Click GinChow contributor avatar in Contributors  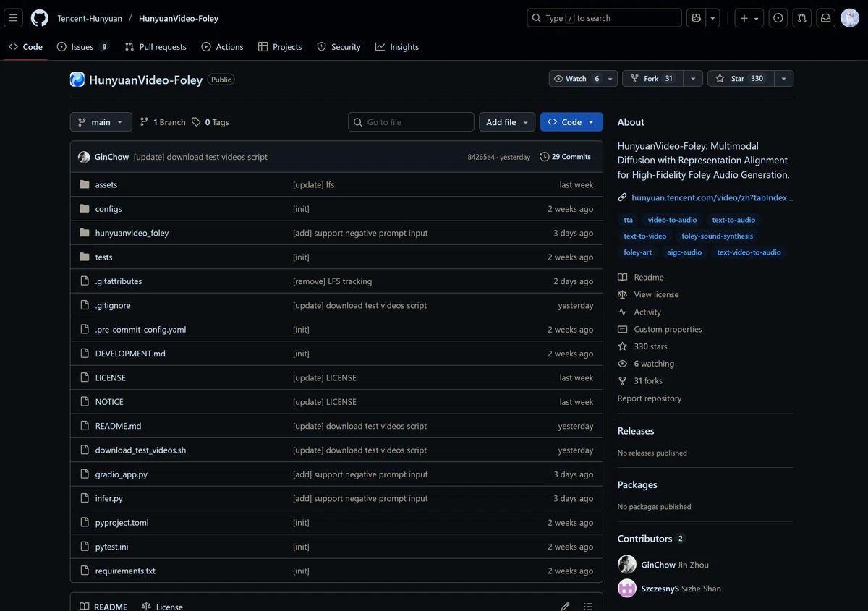pyautogui.click(x=627, y=565)
